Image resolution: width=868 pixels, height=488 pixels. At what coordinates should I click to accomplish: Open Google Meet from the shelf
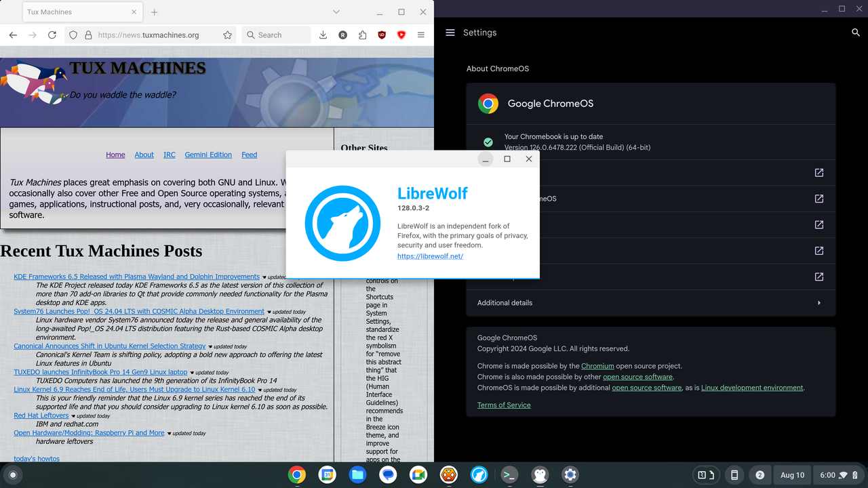coord(418,475)
